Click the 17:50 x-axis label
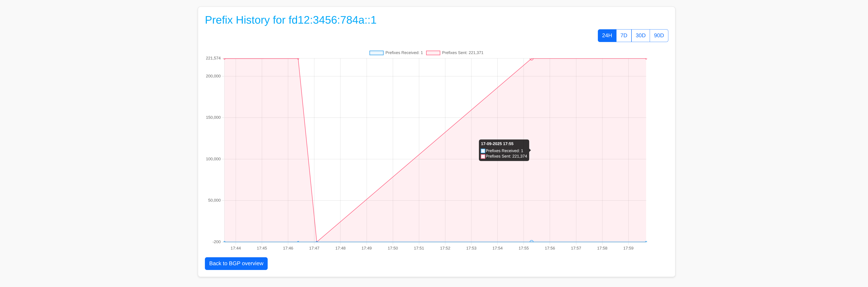This screenshot has width=868, height=287. [x=392, y=248]
